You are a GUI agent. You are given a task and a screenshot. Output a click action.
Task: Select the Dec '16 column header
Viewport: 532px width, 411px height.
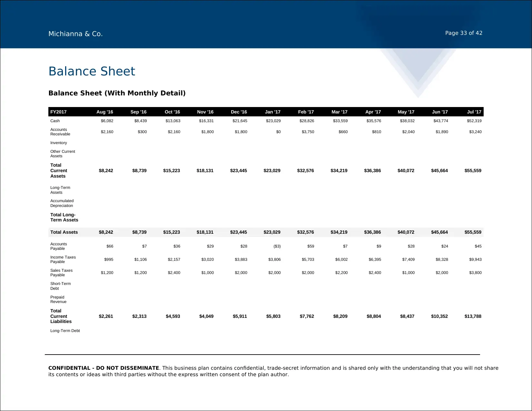click(x=239, y=112)
